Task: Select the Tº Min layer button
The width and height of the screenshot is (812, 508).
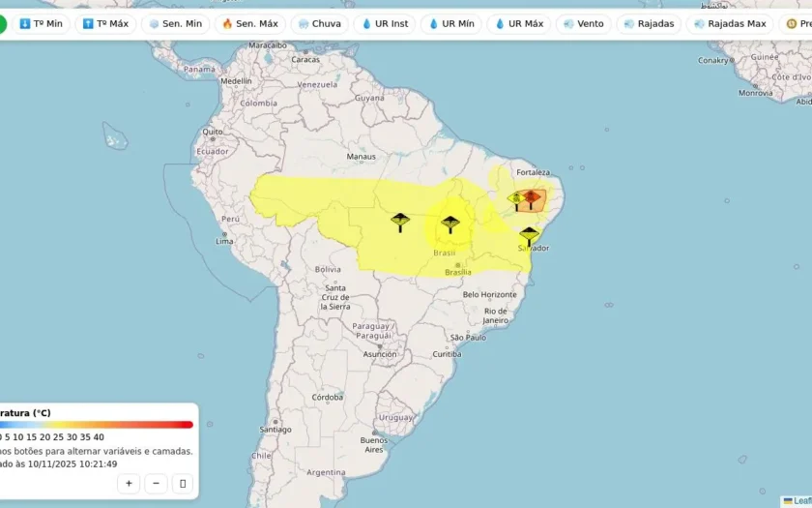Action: click(41, 24)
